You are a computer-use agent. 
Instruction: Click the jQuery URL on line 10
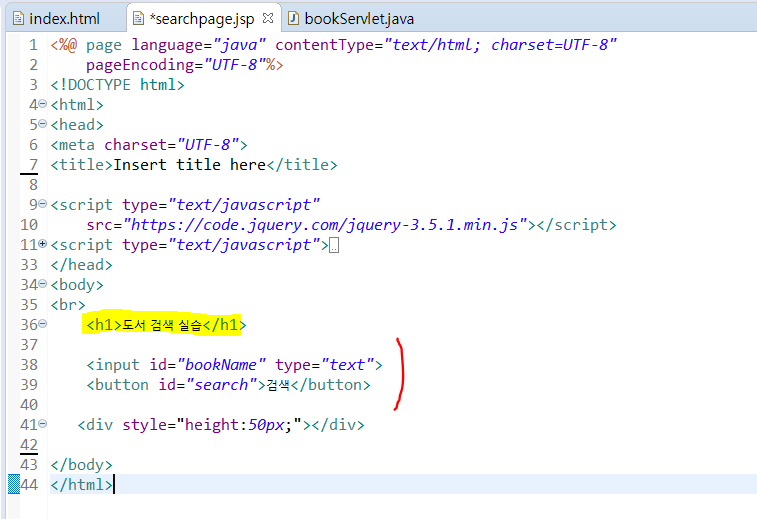pos(325,225)
